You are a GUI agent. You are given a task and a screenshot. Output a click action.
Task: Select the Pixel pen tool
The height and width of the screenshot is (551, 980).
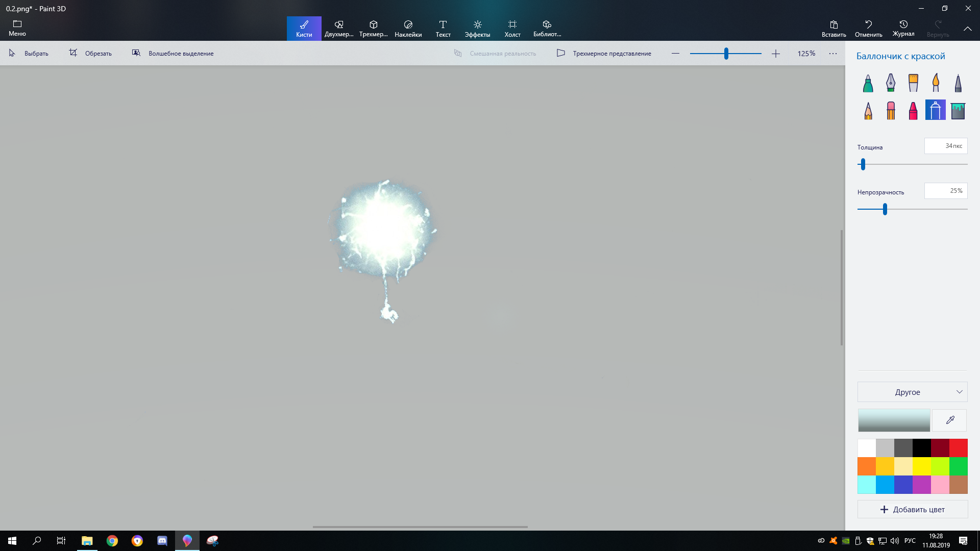(x=958, y=83)
